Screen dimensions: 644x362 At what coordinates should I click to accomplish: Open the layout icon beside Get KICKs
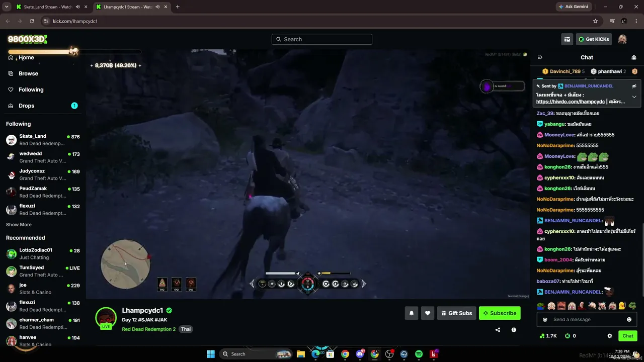tap(567, 39)
